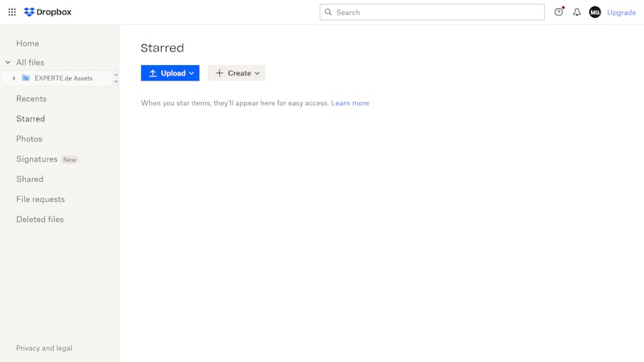
Task: Go to Home in sidebar
Action: click(x=27, y=43)
